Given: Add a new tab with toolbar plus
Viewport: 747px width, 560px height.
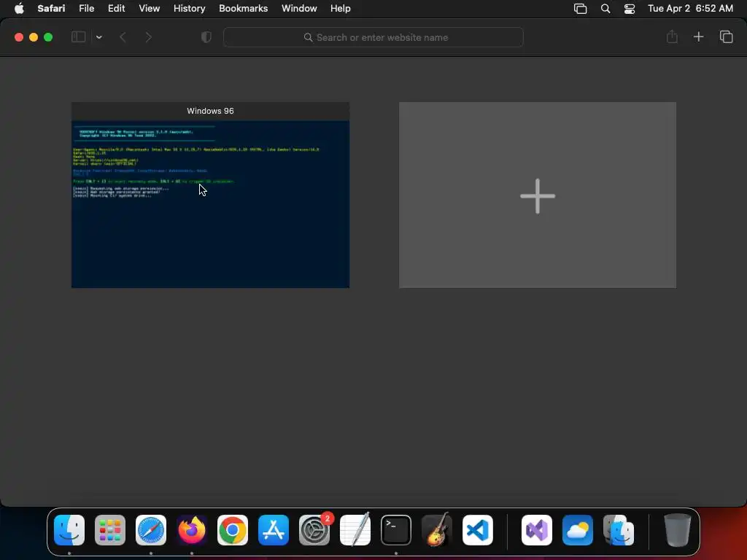Looking at the screenshot, I should point(698,36).
